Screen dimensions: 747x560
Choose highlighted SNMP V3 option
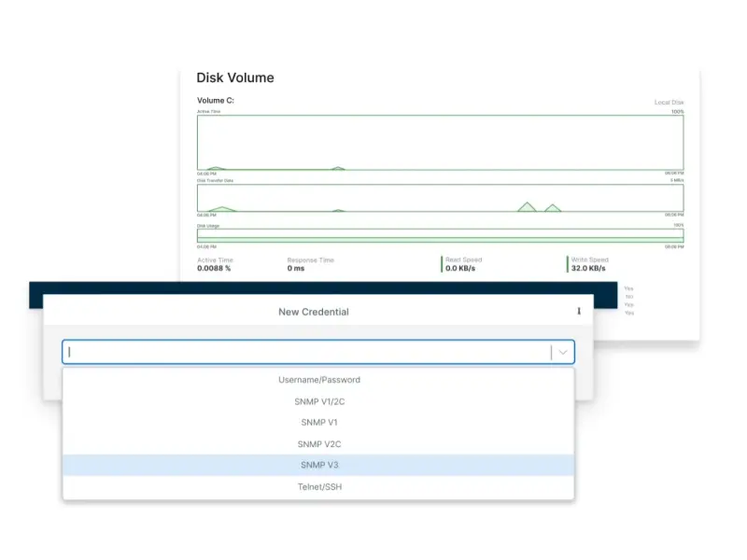318,465
